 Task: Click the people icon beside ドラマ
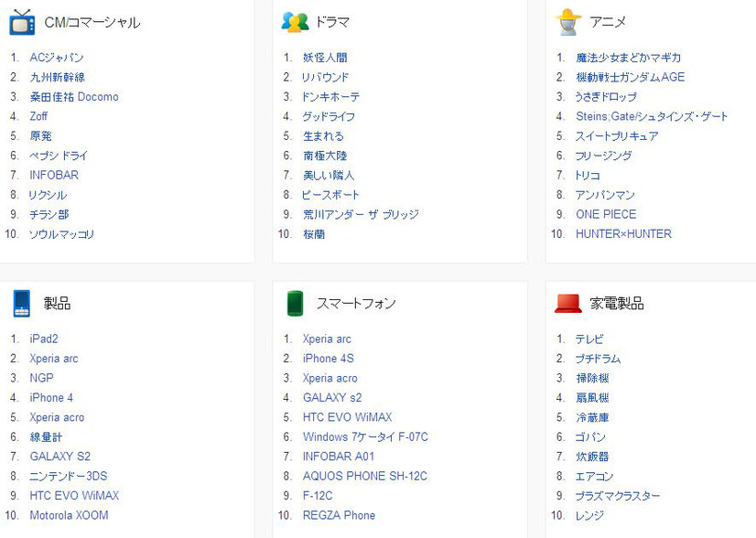click(x=295, y=22)
